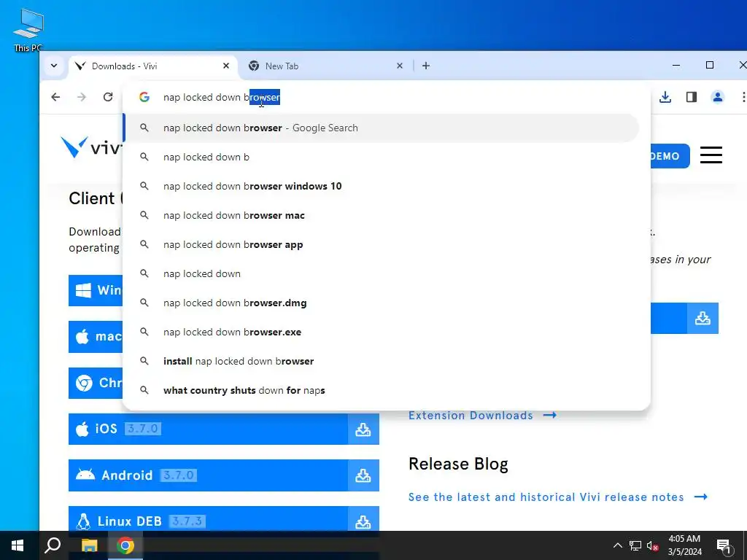Open Chrome downloads tray icon
Screen dimensions: 747x560
coord(665,97)
